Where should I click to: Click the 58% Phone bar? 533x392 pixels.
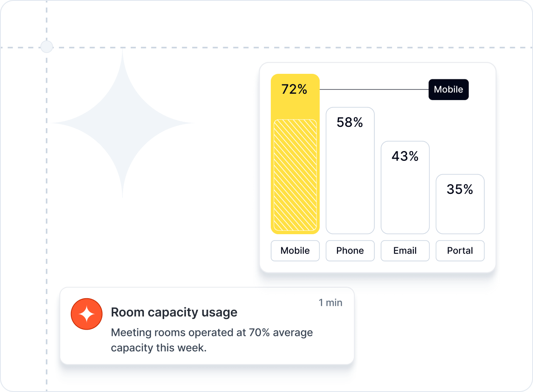(x=350, y=178)
